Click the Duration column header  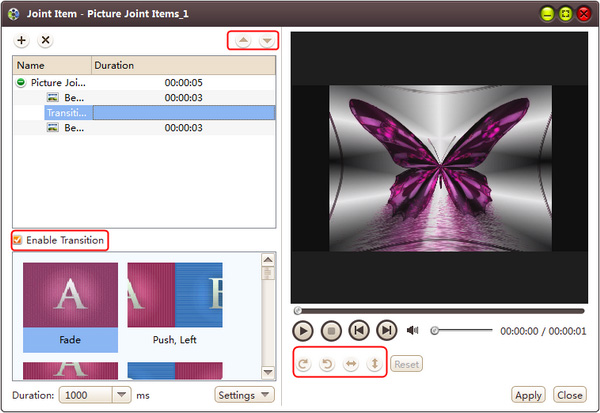click(x=183, y=65)
